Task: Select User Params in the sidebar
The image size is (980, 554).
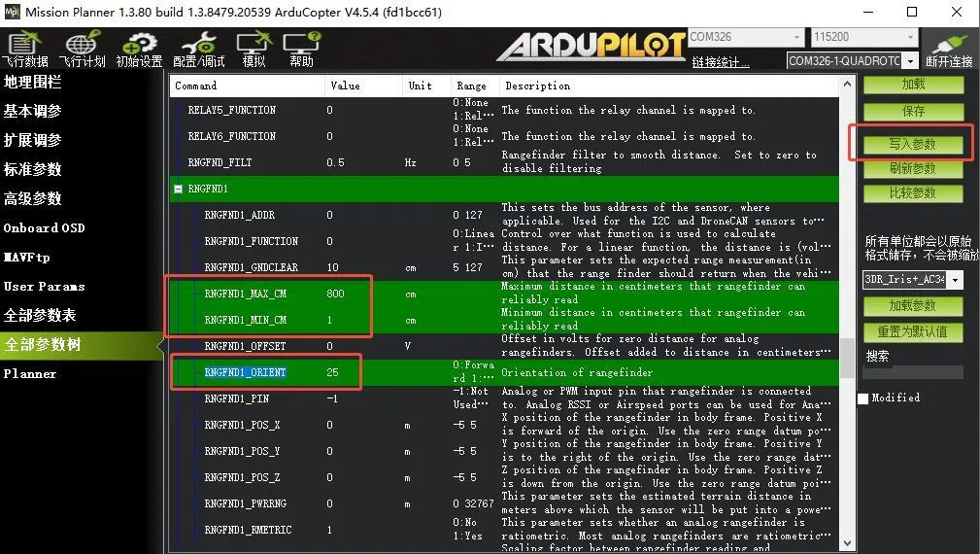Action: coord(44,287)
